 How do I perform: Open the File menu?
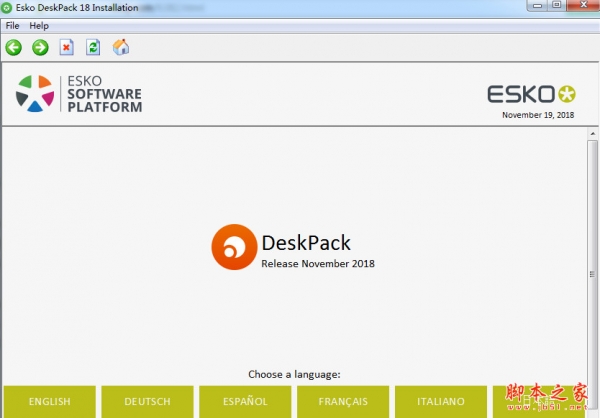click(x=12, y=26)
